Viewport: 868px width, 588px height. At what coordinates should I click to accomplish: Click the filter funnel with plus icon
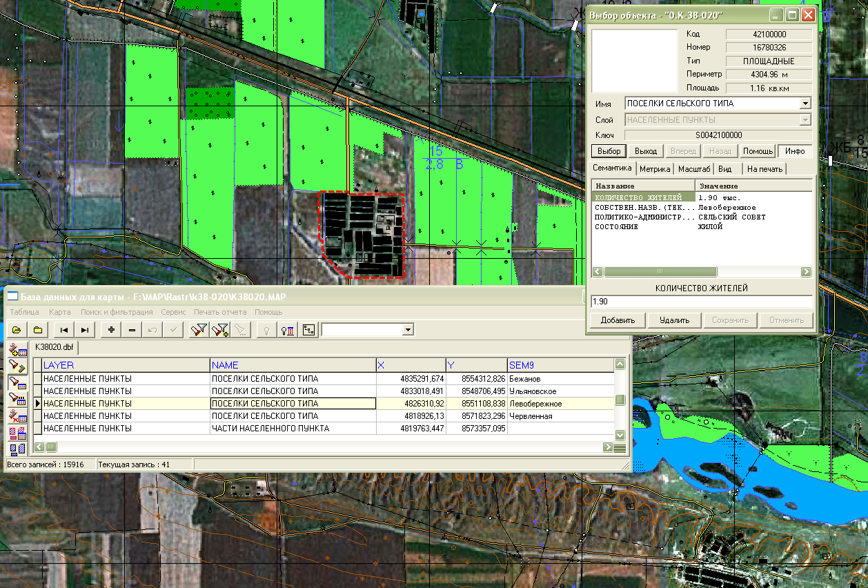tap(220, 330)
